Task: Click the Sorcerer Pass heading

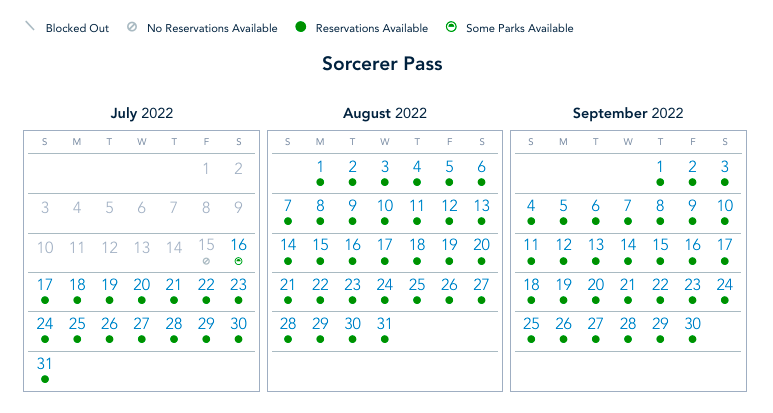Action: pyautogui.click(x=382, y=64)
